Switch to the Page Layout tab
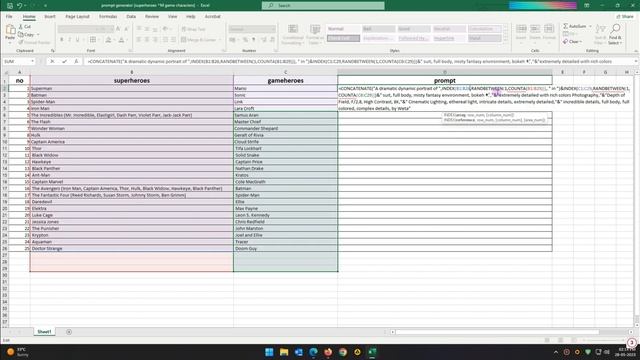 (x=77, y=17)
